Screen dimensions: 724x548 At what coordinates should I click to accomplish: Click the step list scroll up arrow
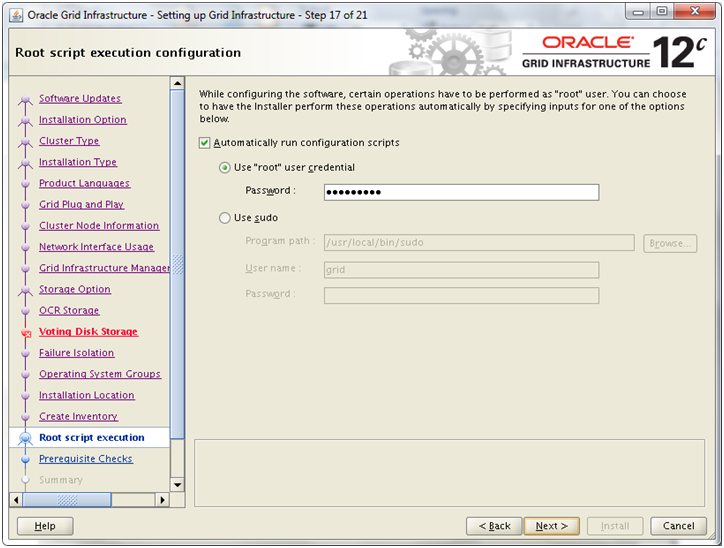click(x=177, y=84)
